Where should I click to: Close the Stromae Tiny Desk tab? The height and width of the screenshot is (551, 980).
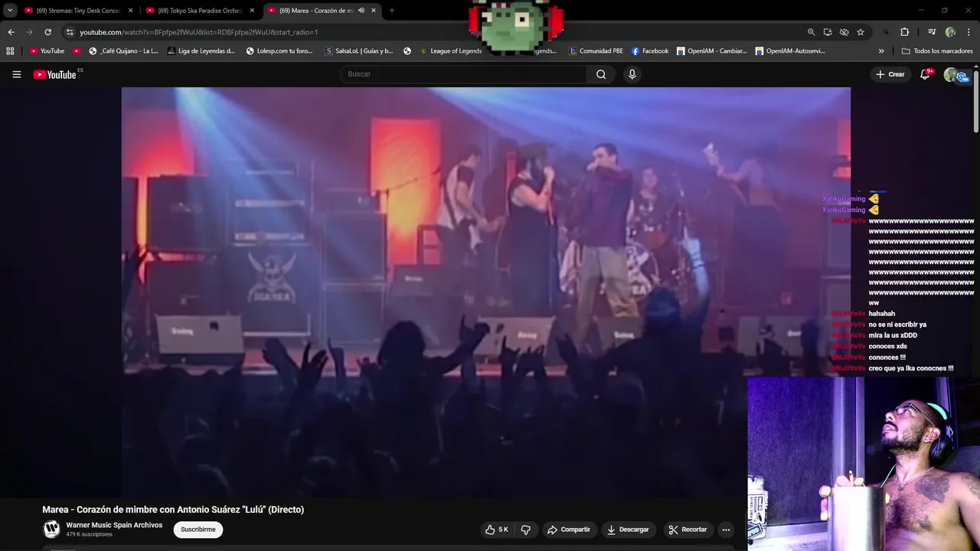coord(130,11)
